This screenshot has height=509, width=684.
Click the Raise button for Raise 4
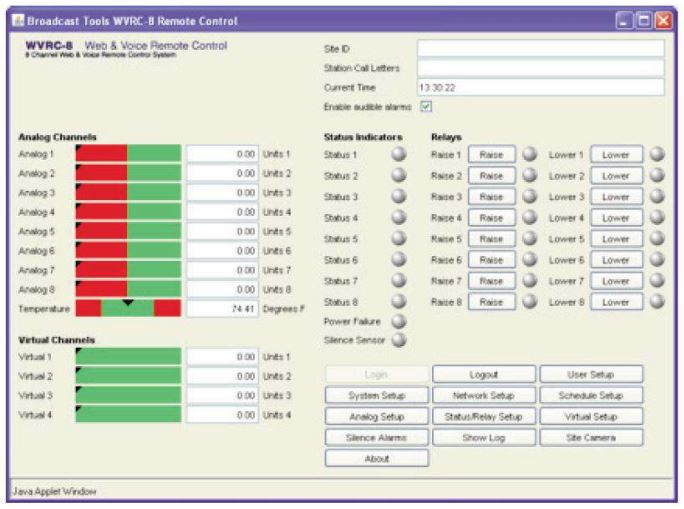click(x=492, y=218)
